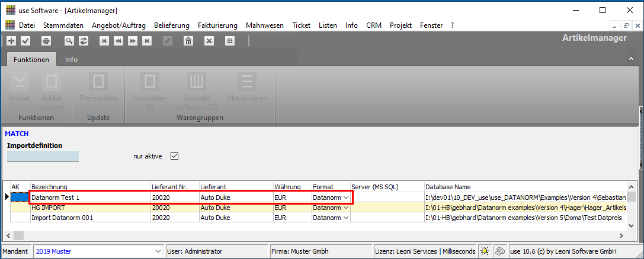Jump to the first record
This screenshot has height=259, width=644.
(104, 41)
